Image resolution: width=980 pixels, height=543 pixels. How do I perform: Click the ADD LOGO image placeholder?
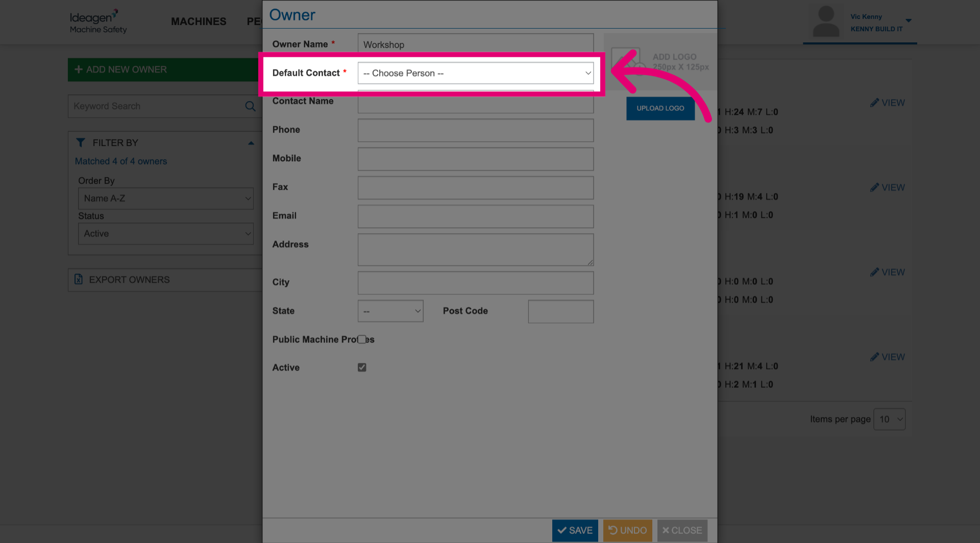(x=660, y=62)
